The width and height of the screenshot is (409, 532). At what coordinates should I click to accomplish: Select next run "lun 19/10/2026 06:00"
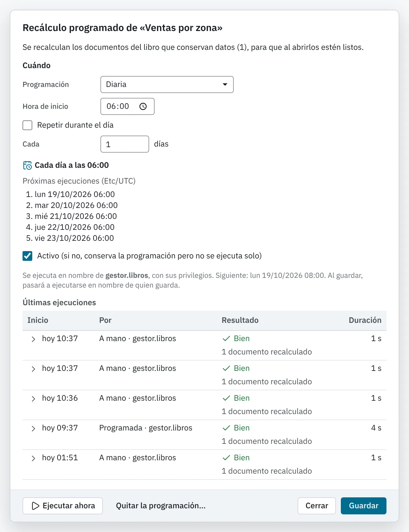coord(75,195)
